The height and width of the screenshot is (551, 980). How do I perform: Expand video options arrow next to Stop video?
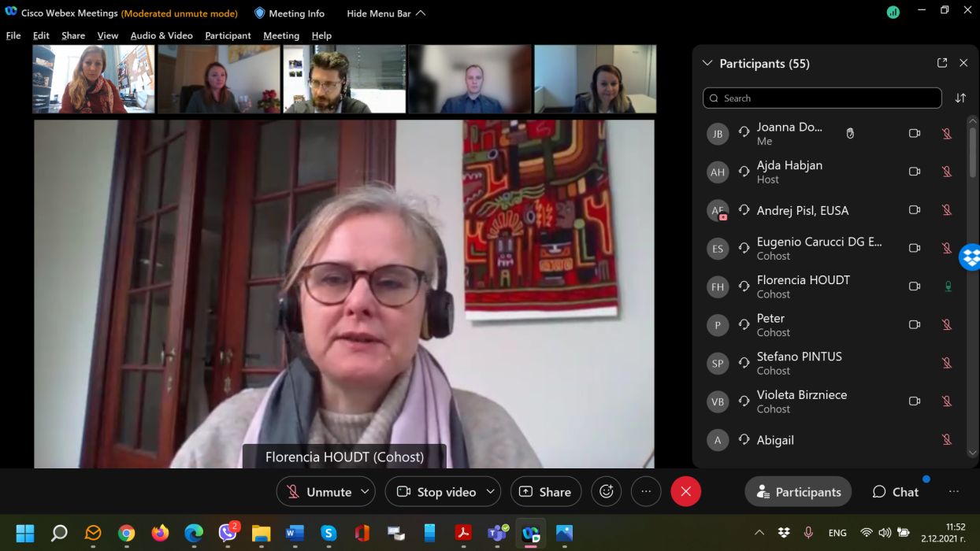pos(490,491)
